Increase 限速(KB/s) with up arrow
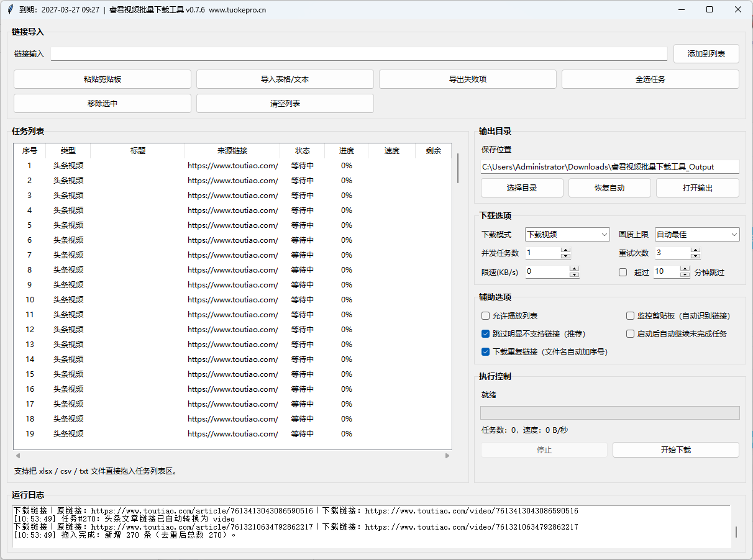Image resolution: width=753 pixels, height=560 pixels. (574, 269)
